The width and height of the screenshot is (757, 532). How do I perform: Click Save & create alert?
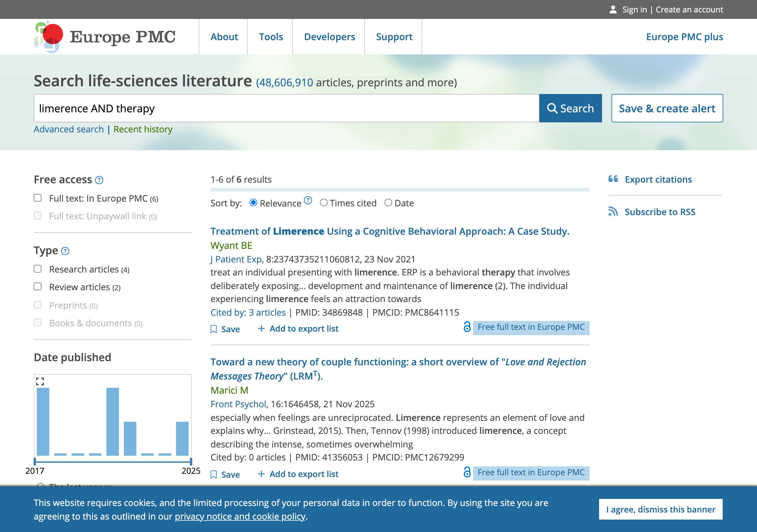(x=667, y=108)
